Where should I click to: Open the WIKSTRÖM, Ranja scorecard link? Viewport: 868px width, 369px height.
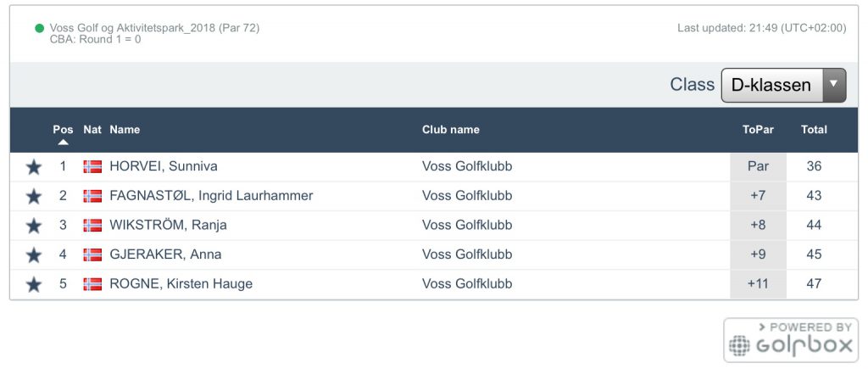click(x=168, y=225)
